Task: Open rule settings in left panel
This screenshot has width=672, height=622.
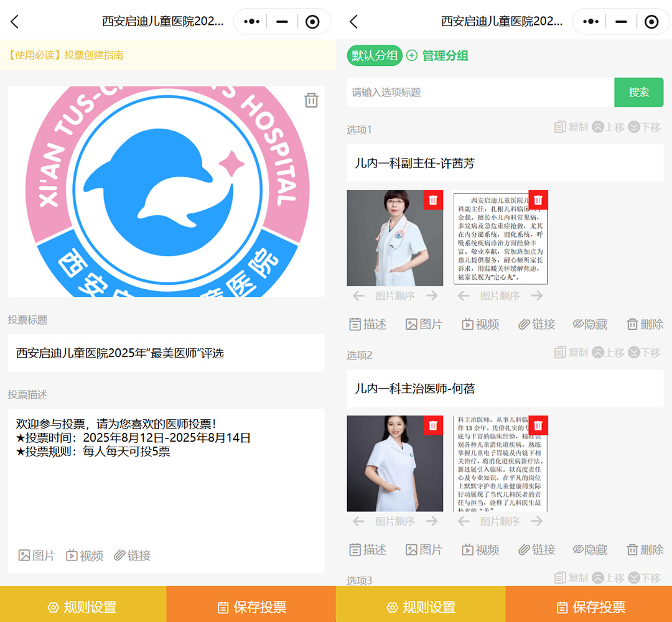Action: tap(83, 605)
